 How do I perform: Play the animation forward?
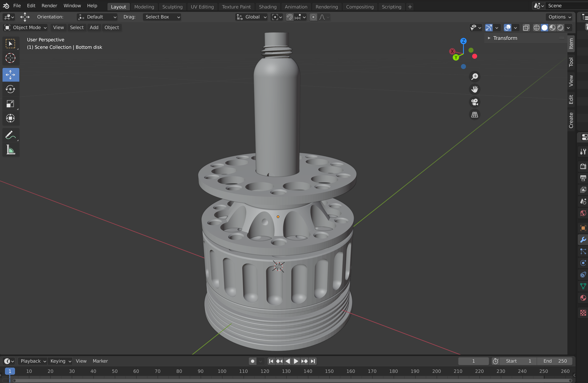coord(296,361)
